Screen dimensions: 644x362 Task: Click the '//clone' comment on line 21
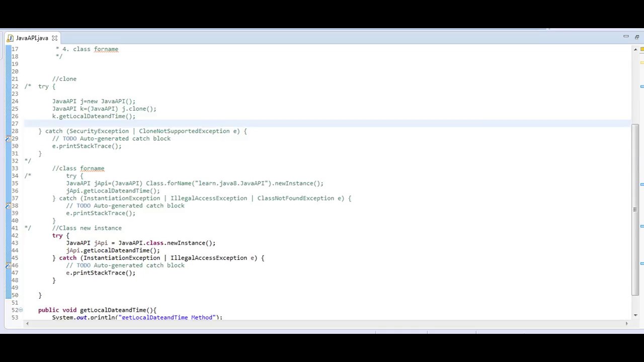(64, 79)
